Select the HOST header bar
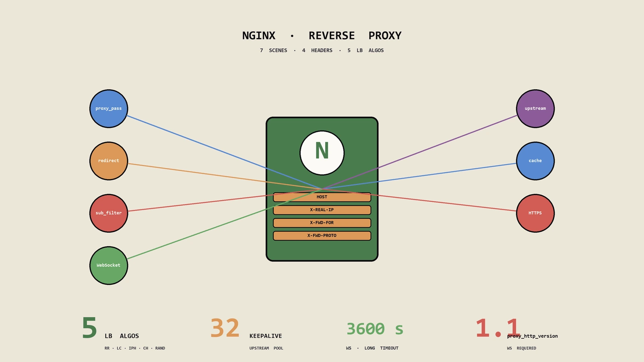The image size is (644, 362). pyautogui.click(x=322, y=197)
